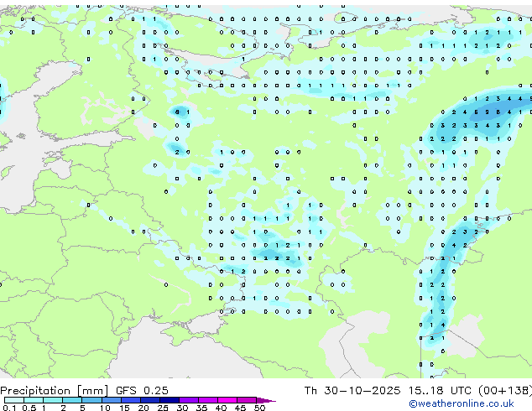Image resolution: width=532 pixels, height=411 pixels.
Task: Pick the 10–15 mm legend color box
Action: 111,400
